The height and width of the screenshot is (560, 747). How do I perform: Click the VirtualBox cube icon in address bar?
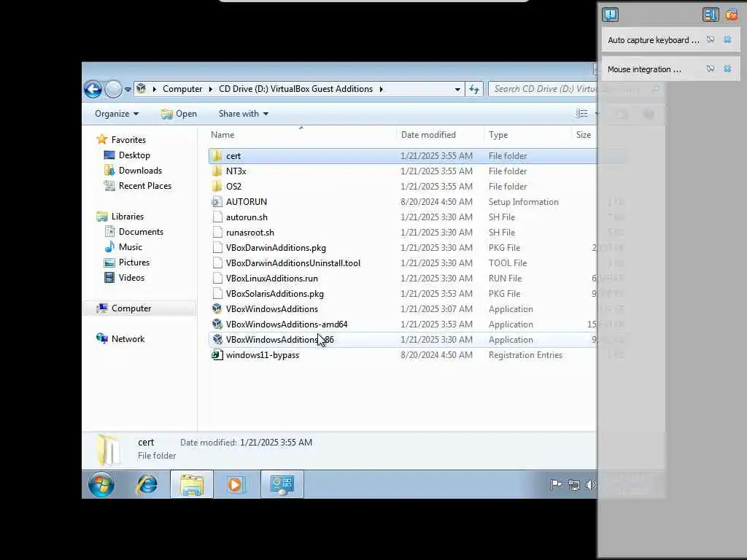tap(141, 88)
